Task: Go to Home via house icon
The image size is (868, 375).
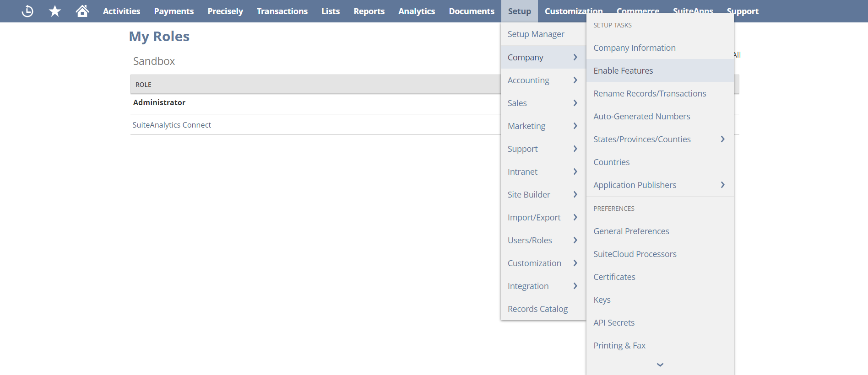Action: [x=82, y=11]
